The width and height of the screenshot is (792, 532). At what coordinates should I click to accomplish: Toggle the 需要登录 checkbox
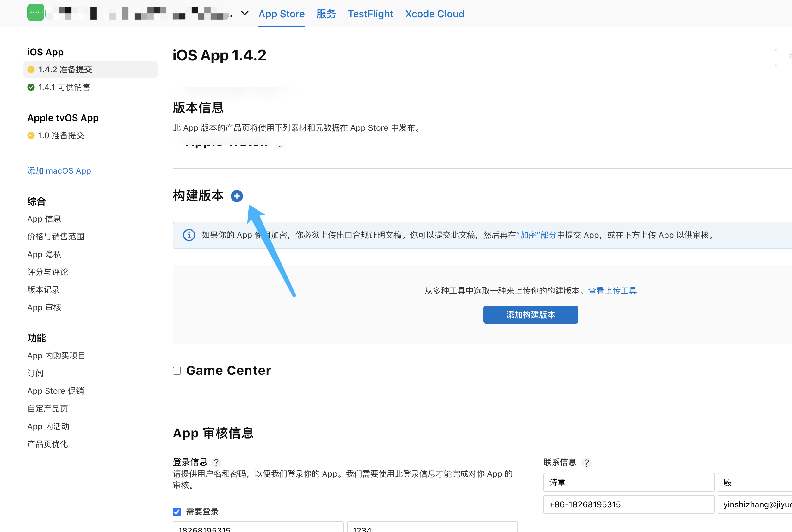click(x=177, y=512)
